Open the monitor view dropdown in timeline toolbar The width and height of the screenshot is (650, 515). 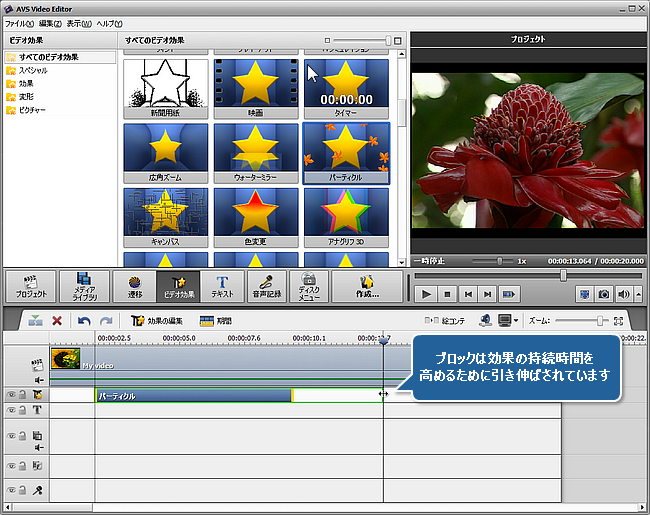click(517, 321)
